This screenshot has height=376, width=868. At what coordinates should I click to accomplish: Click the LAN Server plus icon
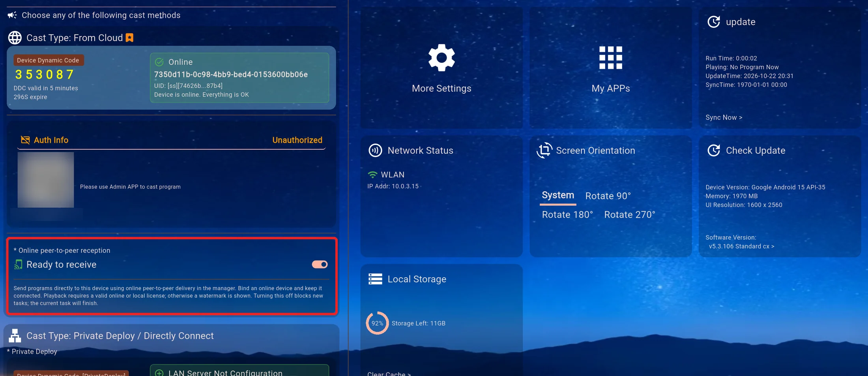(159, 373)
